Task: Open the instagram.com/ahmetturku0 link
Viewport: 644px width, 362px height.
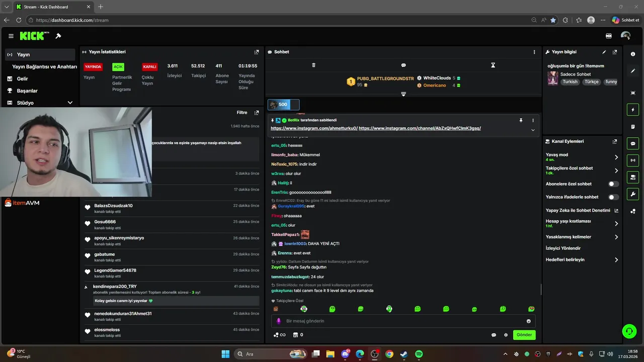Action: point(314,128)
